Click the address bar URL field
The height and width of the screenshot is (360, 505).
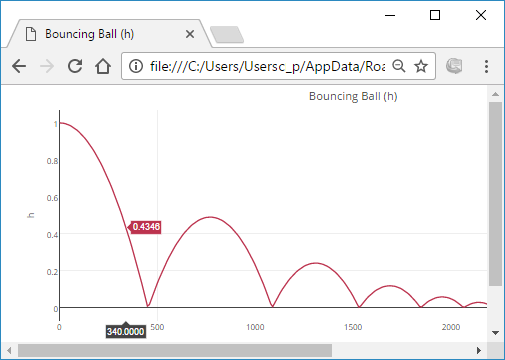tap(267, 66)
